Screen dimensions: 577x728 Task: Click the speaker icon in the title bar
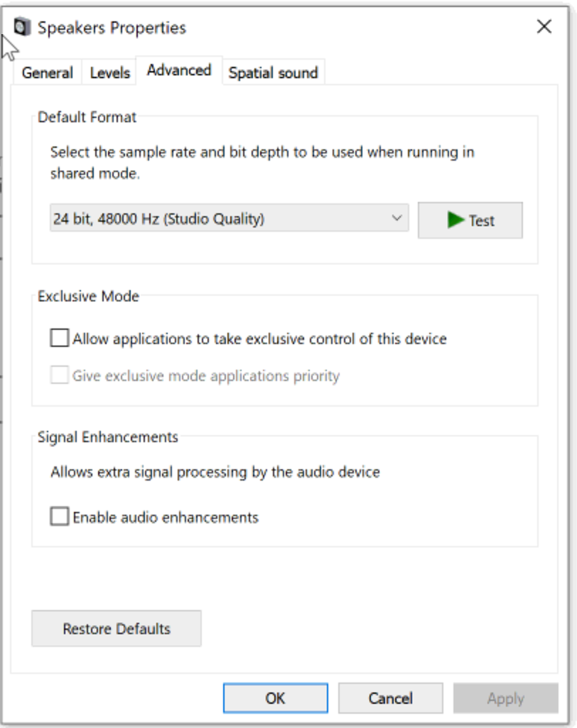coord(23,27)
